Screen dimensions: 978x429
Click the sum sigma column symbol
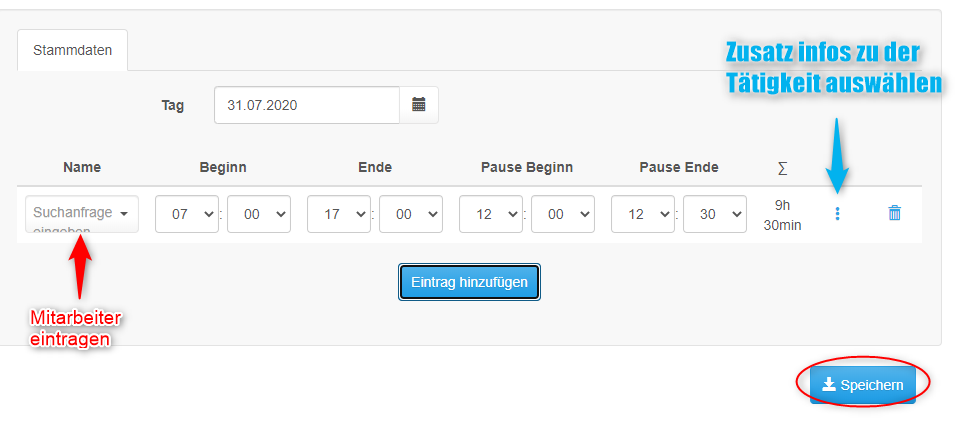[x=782, y=168]
